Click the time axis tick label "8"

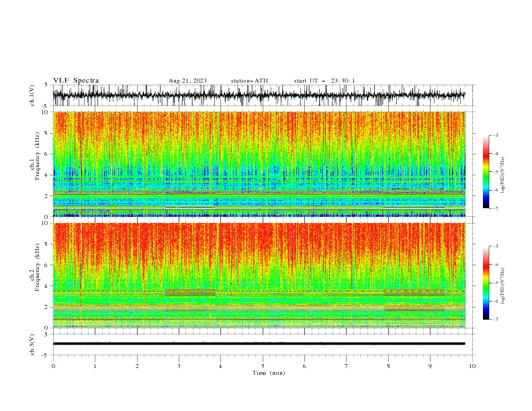[388, 366]
